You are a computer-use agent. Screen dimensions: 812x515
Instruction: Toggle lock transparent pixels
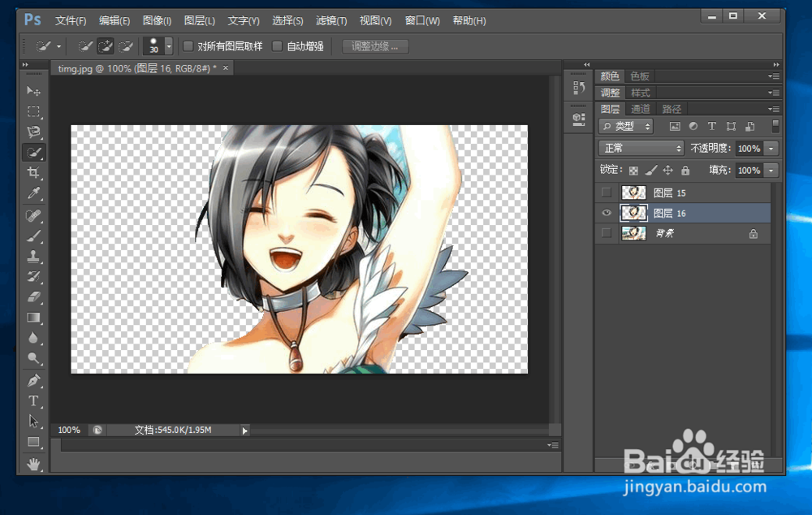[633, 171]
